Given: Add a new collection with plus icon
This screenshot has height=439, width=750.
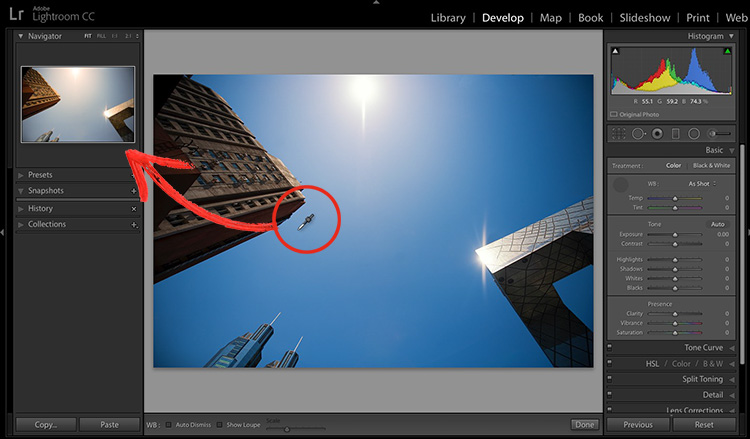Looking at the screenshot, I should [134, 224].
